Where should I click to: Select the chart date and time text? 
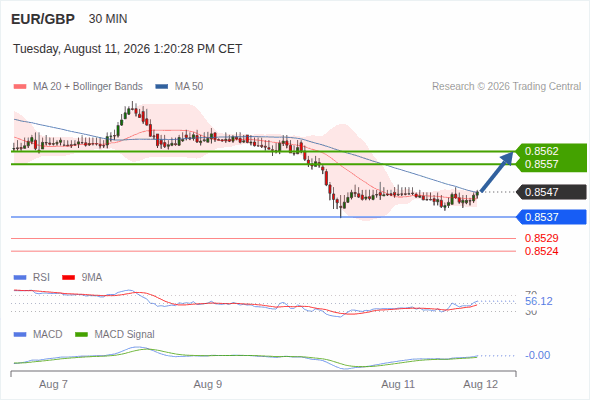click(x=128, y=49)
